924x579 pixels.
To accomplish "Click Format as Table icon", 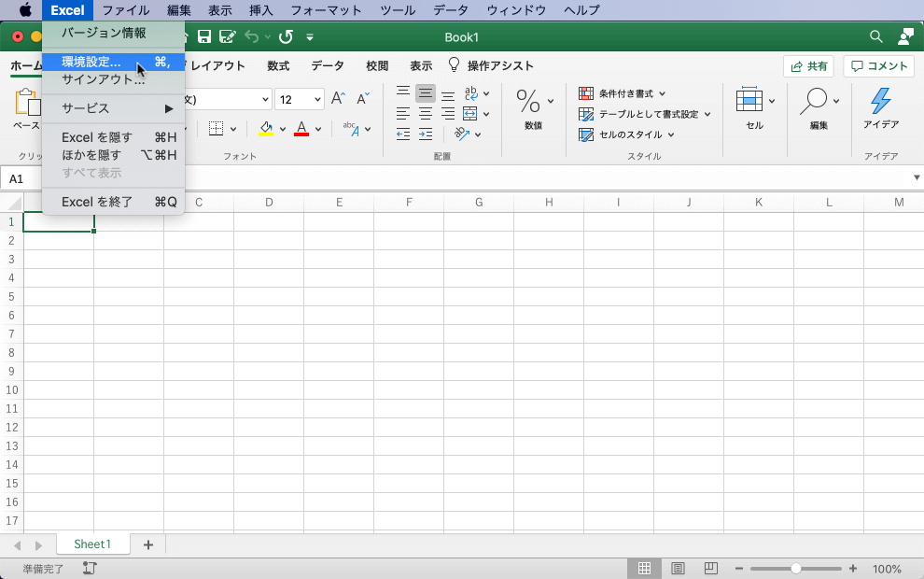I will coord(586,114).
